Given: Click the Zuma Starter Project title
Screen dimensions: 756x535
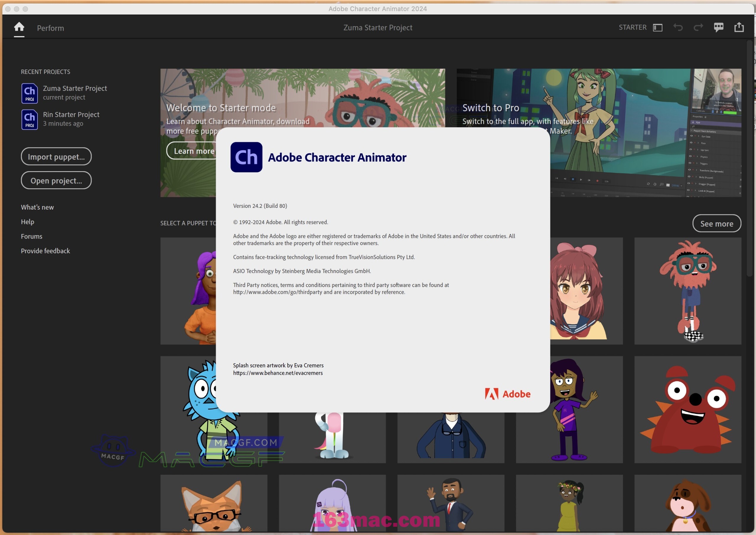Looking at the screenshot, I should point(378,27).
